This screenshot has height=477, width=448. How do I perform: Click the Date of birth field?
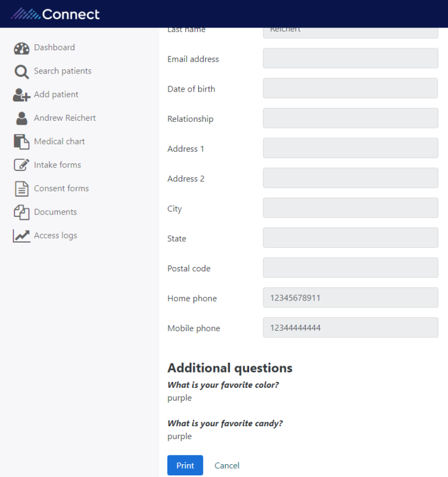point(351,88)
